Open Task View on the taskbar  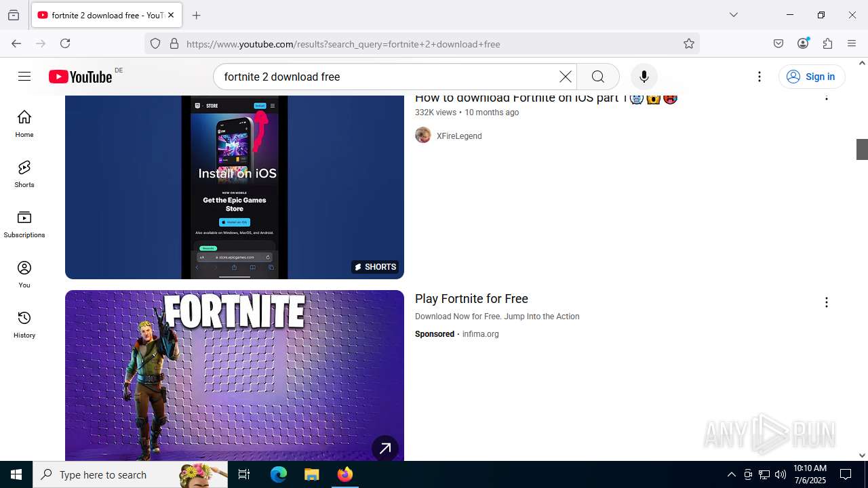click(x=244, y=474)
